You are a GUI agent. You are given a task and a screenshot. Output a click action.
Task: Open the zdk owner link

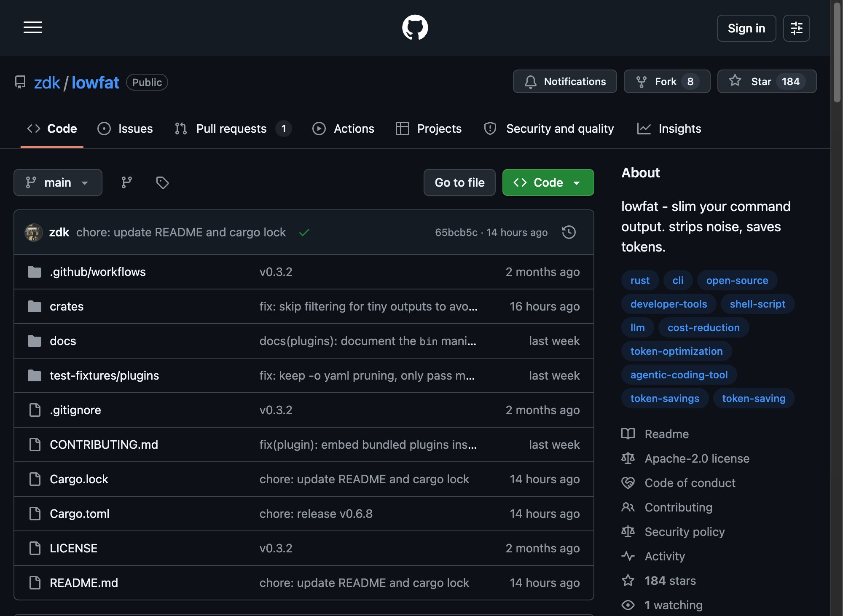47,83
